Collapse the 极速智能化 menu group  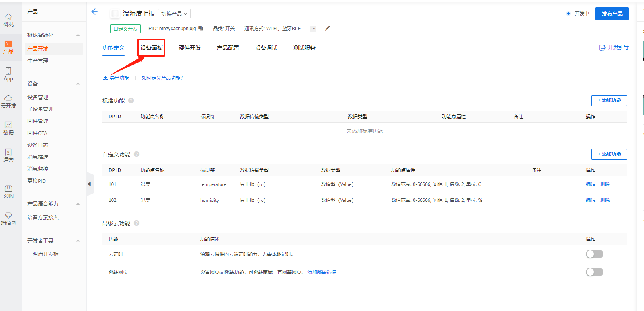click(78, 35)
